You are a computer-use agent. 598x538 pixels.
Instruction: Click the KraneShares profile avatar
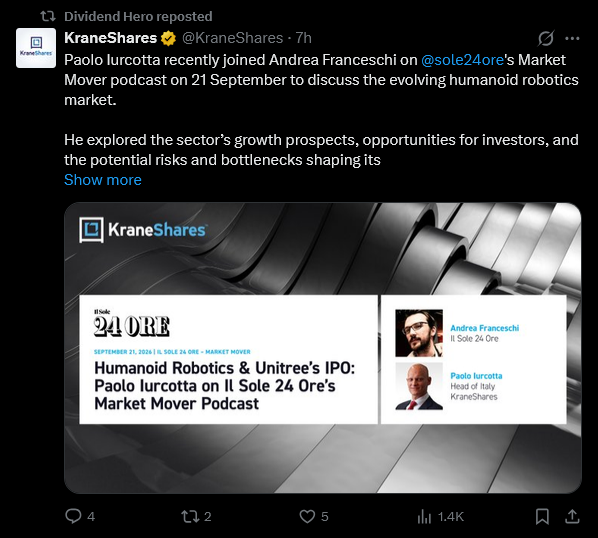[x=36, y=48]
